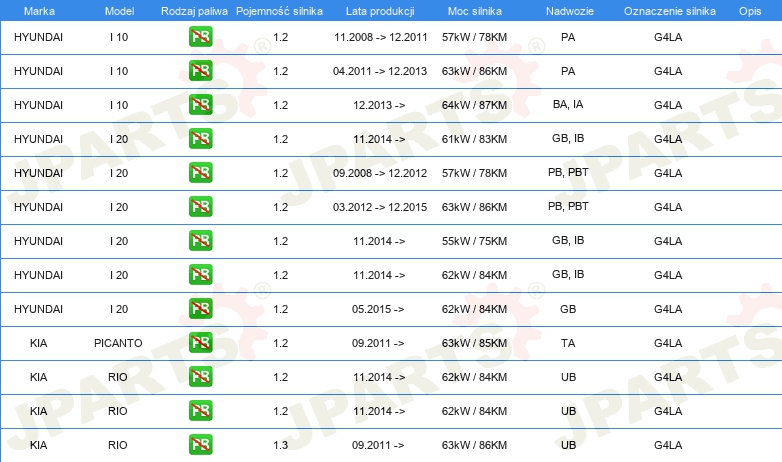Click PB, PBT in the 09.2008 -> 12.2012 row
The width and height of the screenshot is (782, 462).
point(568,172)
